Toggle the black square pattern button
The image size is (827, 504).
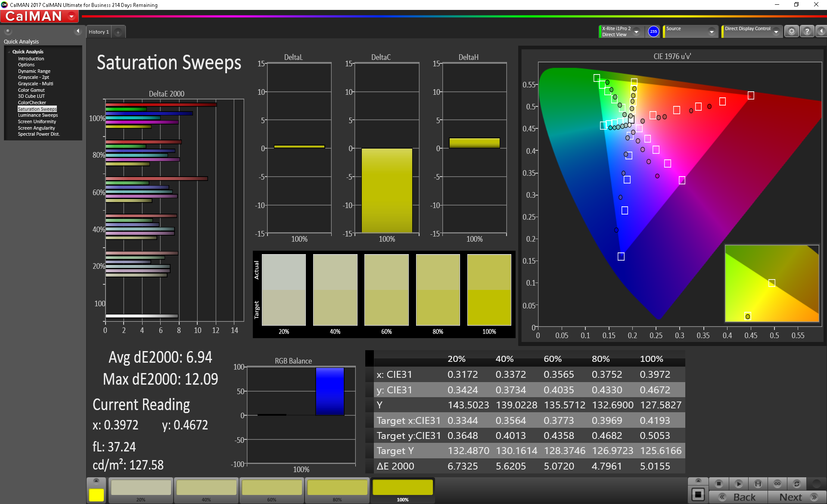(698, 495)
